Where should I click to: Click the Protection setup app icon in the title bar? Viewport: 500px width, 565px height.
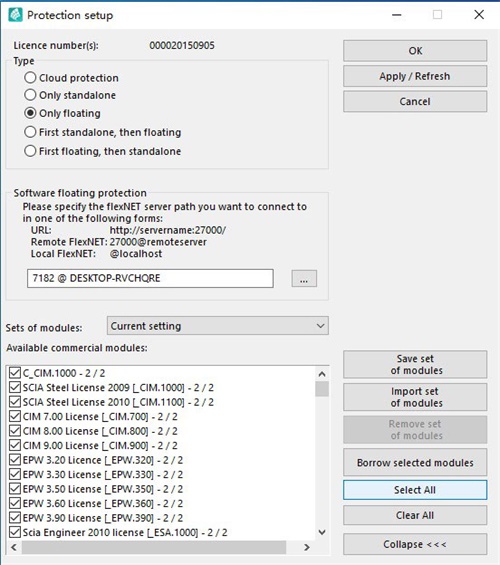pyautogui.click(x=15, y=15)
